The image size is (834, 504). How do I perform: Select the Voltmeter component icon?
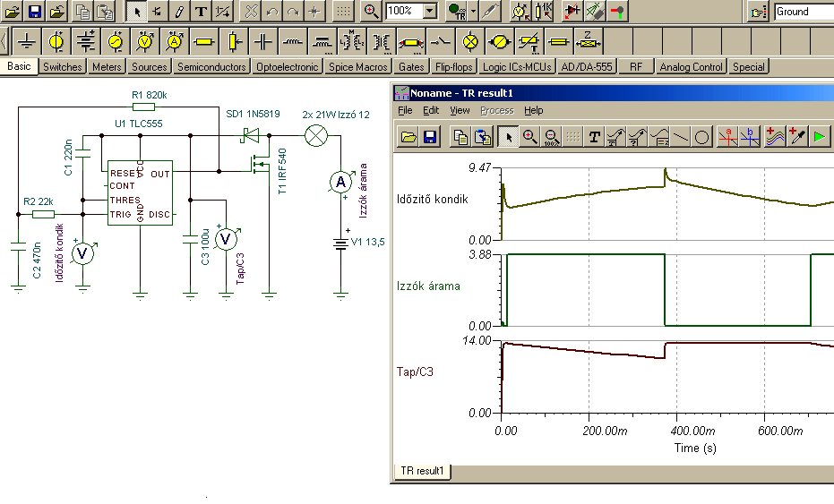[144, 41]
